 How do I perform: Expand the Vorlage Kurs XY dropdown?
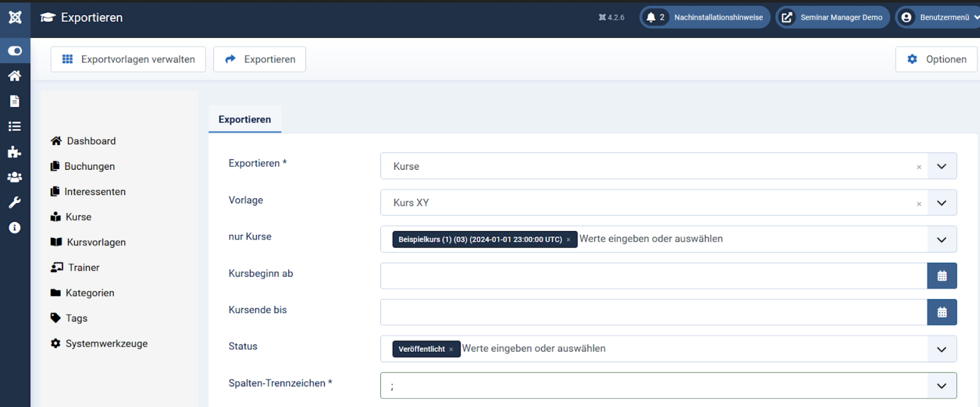pyautogui.click(x=941, y=203)
